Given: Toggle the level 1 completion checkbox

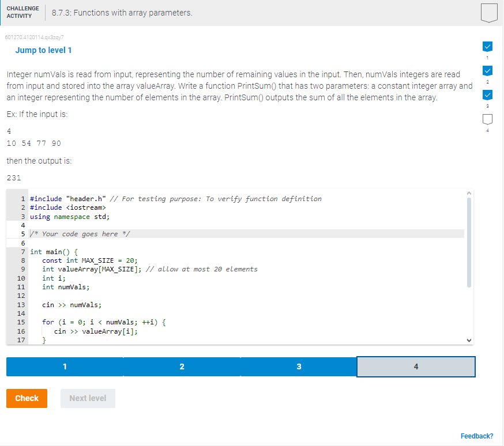Looking at the screenshot, I should [x=487, y=46].
